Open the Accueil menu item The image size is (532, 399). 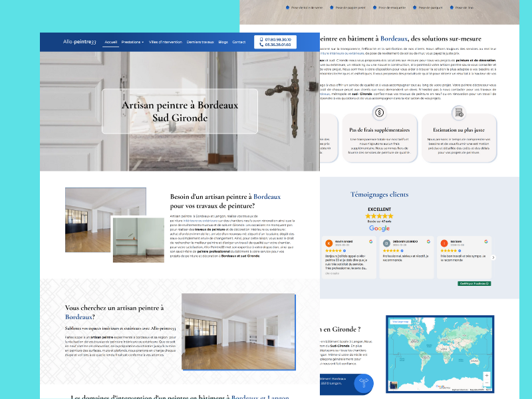point(110,42)
